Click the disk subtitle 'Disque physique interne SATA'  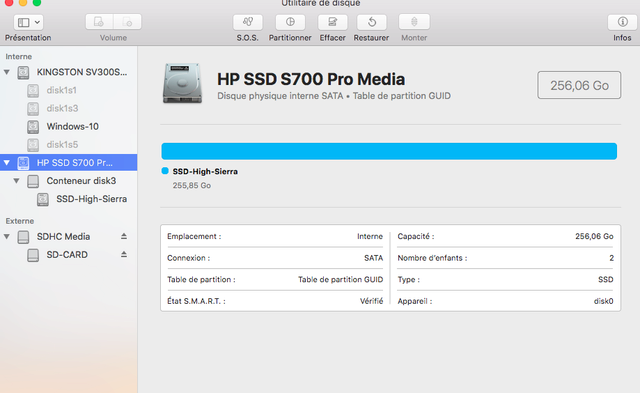tap(280, 96)
